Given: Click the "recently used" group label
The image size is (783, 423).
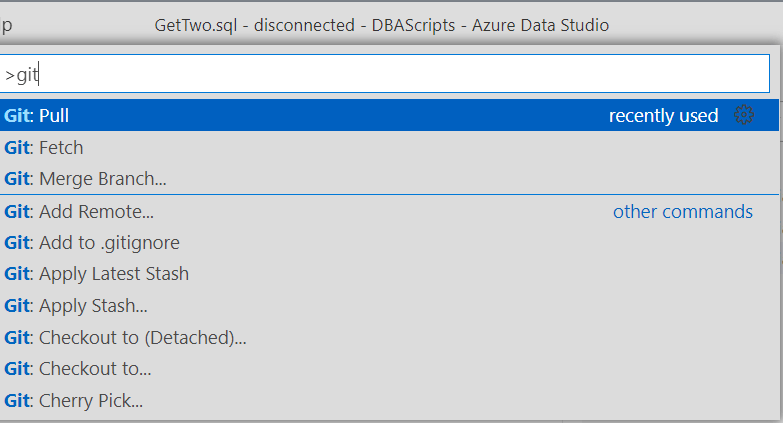Looking at the screenshot, I should pyautogui.click(x=663, y=116).
